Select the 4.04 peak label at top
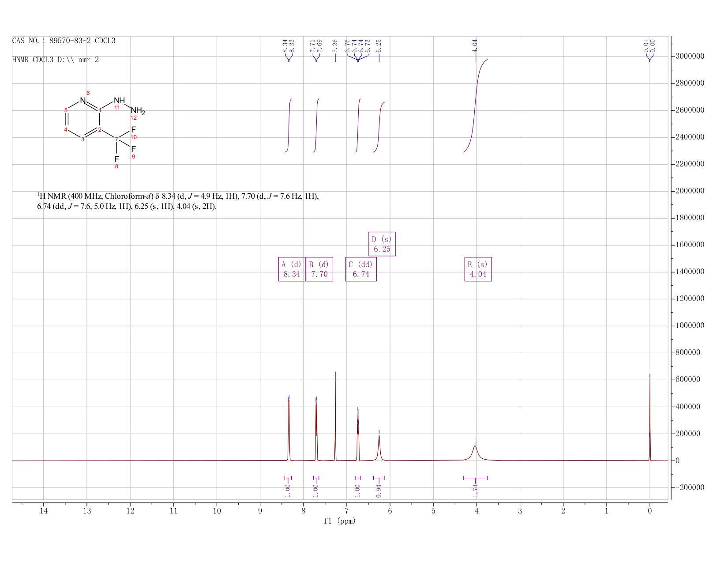 point(475,45)
